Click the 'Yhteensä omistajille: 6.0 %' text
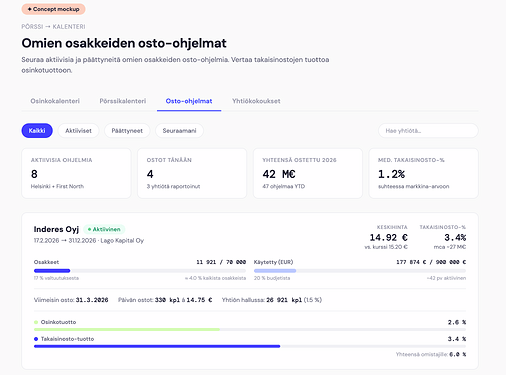 (x=431, y=354)
